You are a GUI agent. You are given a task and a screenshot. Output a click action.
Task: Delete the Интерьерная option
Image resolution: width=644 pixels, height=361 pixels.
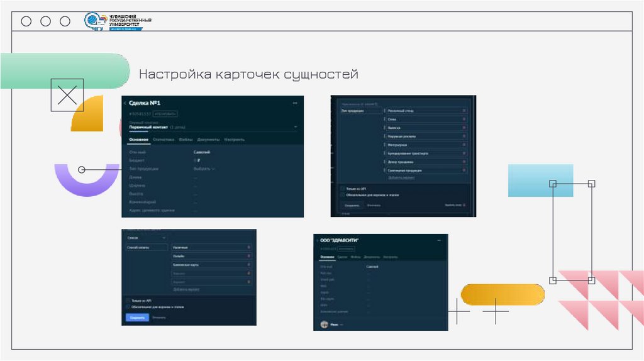pos(464,145)
